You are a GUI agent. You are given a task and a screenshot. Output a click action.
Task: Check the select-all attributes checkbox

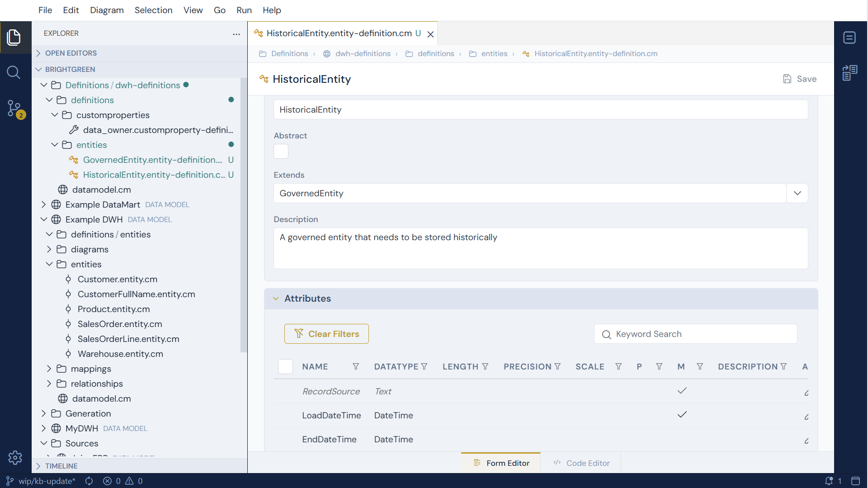pos(285,366)
